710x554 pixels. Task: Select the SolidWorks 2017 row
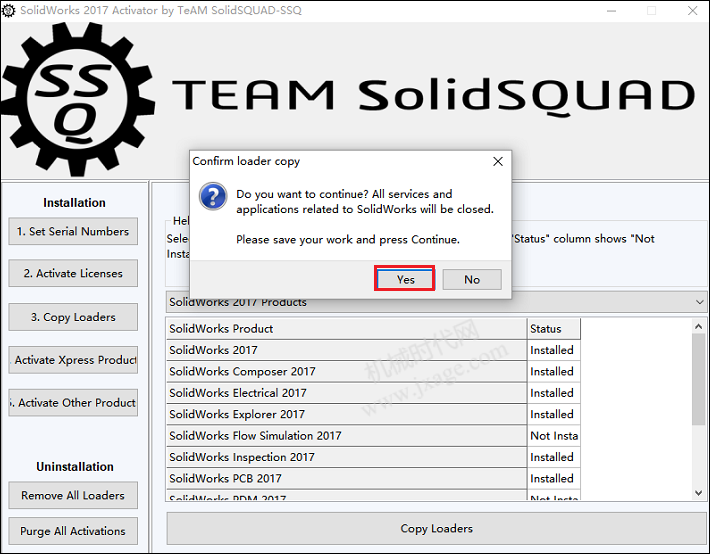[346, 350]
